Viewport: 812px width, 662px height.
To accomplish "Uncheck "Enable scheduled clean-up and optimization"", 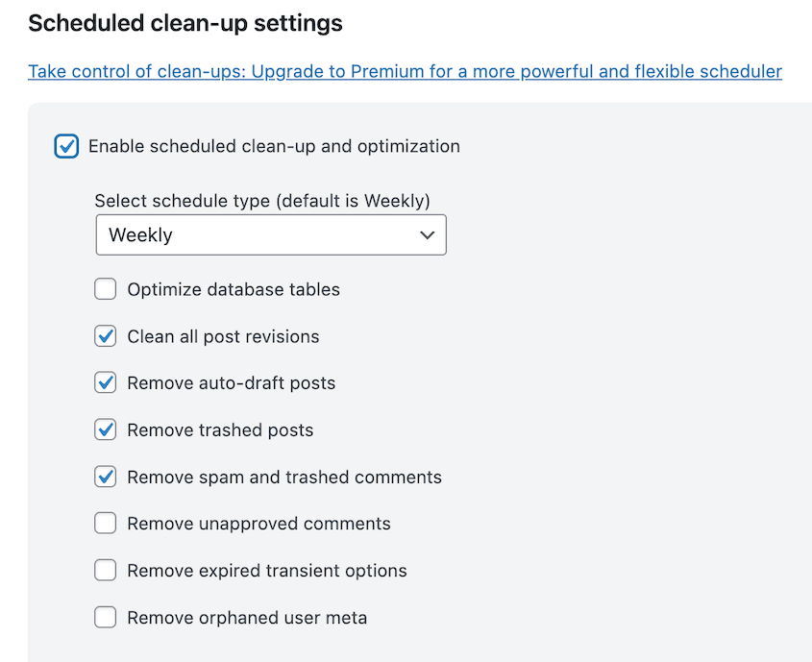I will [x=66, y=146].
